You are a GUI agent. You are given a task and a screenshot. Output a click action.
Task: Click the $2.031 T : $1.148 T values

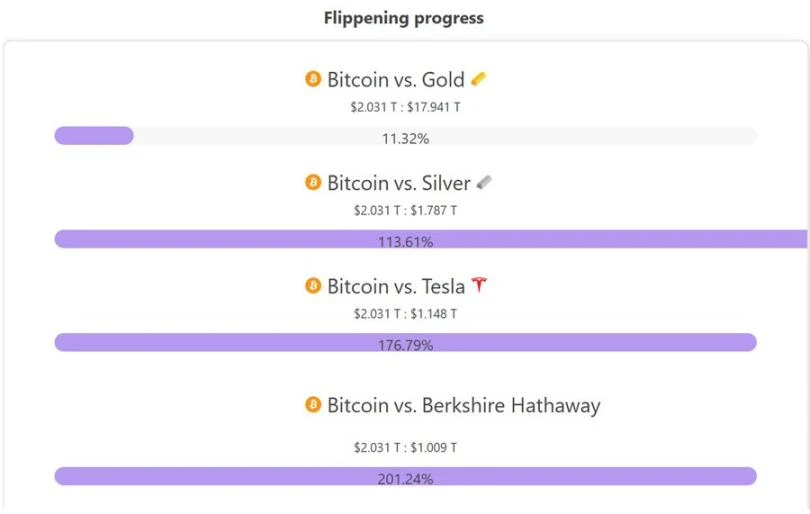coord(405,313)
